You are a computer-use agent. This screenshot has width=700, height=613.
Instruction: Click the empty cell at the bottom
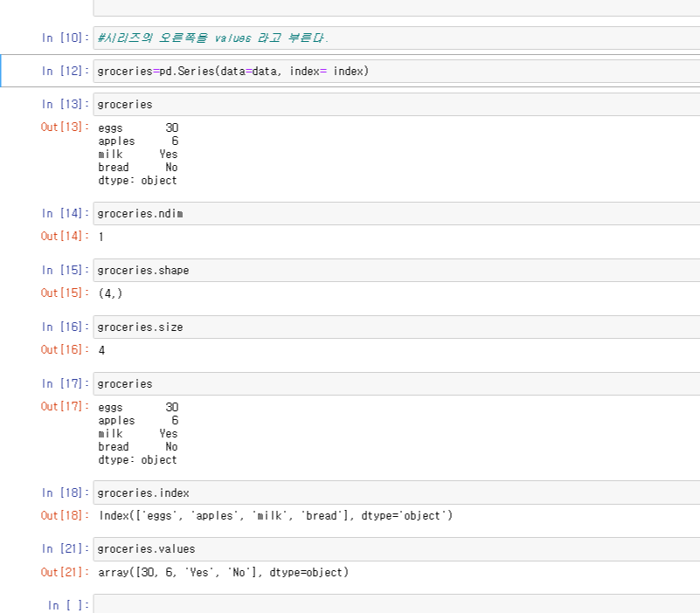[397, 604]
